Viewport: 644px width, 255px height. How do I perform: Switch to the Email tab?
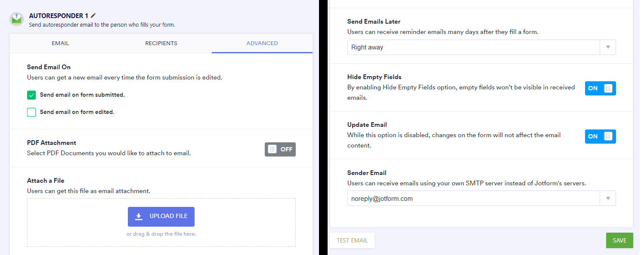[x=60, y=43]
